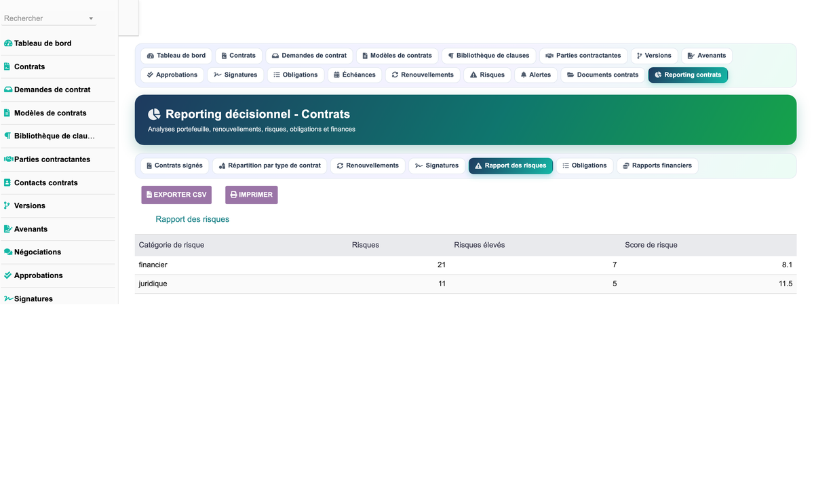Click the 11.5 risk score for juridique

point(786,284)
